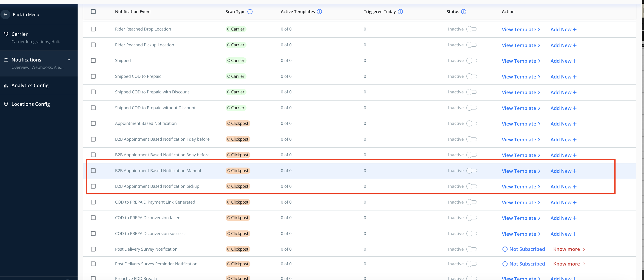Open Locations Config menu item
The image size is (644, 280).
[x=31, y=104]
